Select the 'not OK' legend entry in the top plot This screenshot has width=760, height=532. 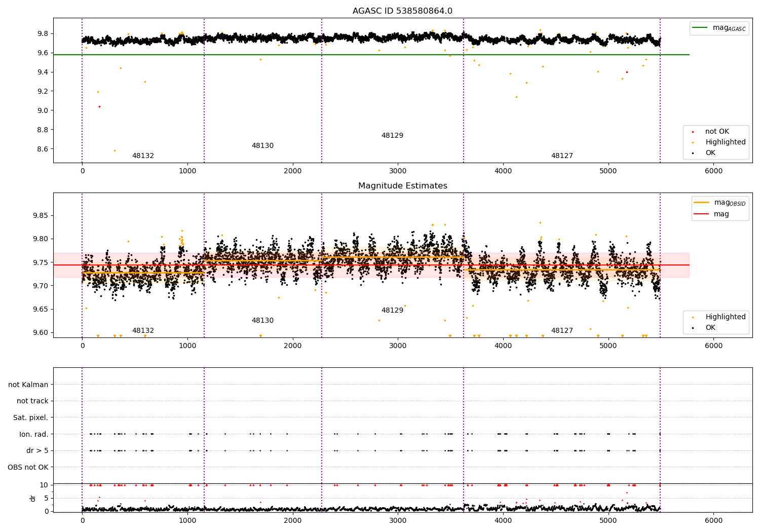tap(717, 132)
